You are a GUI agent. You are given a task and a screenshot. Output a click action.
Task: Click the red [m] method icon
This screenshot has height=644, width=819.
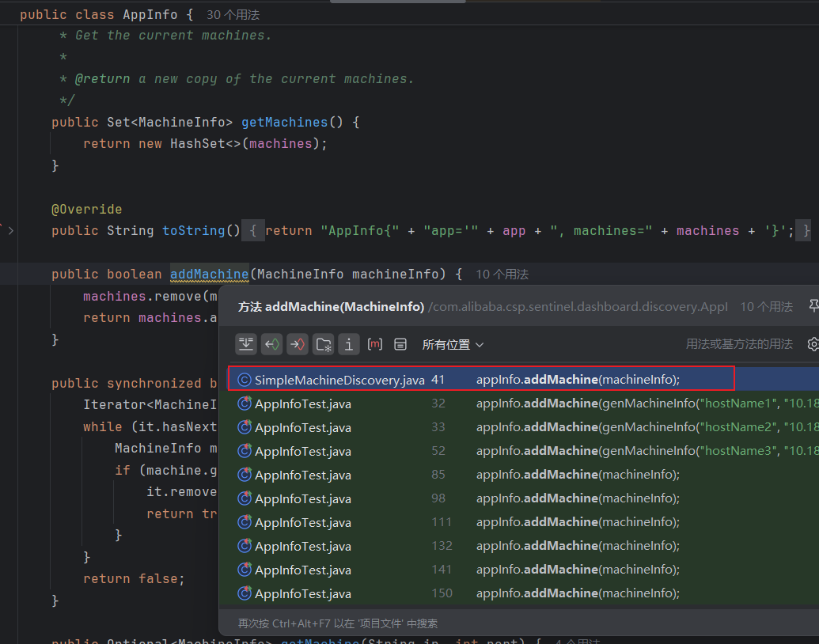point(375,344)
